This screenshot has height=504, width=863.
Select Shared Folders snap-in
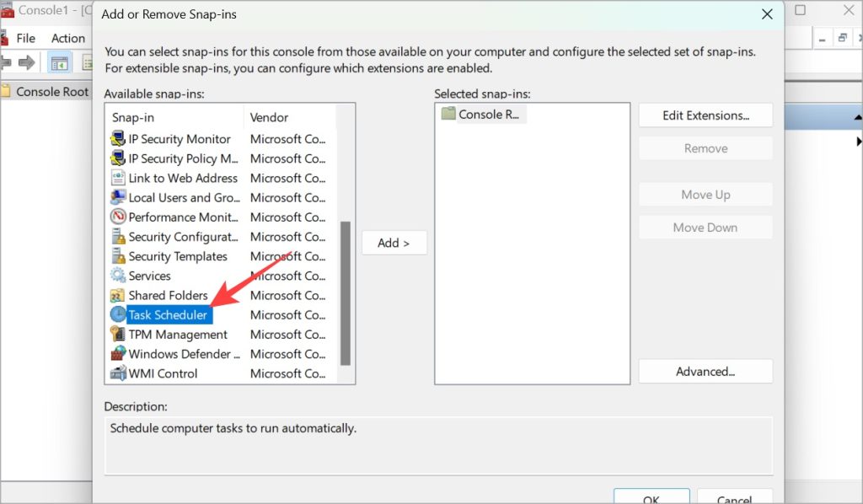pos(168,296)
